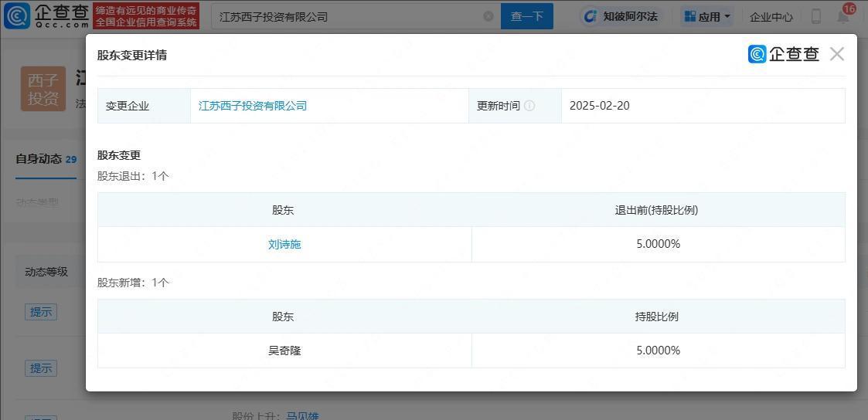The image size is (868, 420).
Task: Select the new shareholder name 吴奇隆
Action: coord(284,351)
